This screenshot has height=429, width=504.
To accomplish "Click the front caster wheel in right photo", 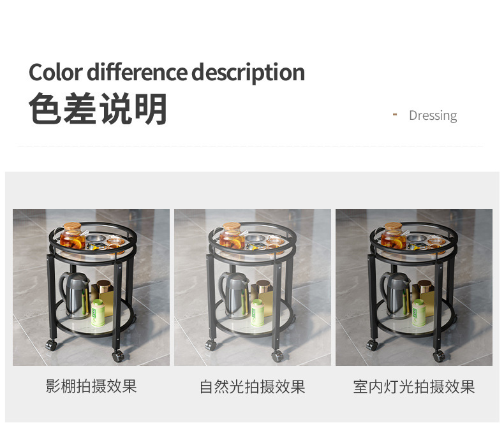I will click(x=439, y=356).
